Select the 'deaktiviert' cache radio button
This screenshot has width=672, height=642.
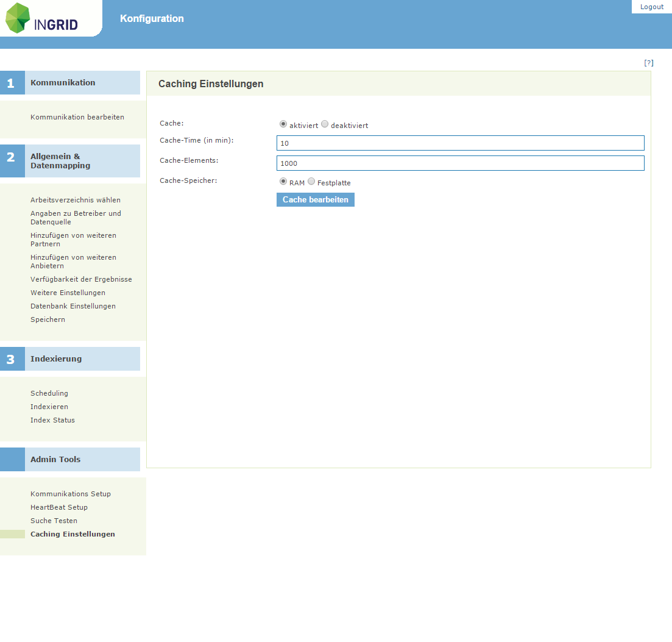[x=325, y=124]
